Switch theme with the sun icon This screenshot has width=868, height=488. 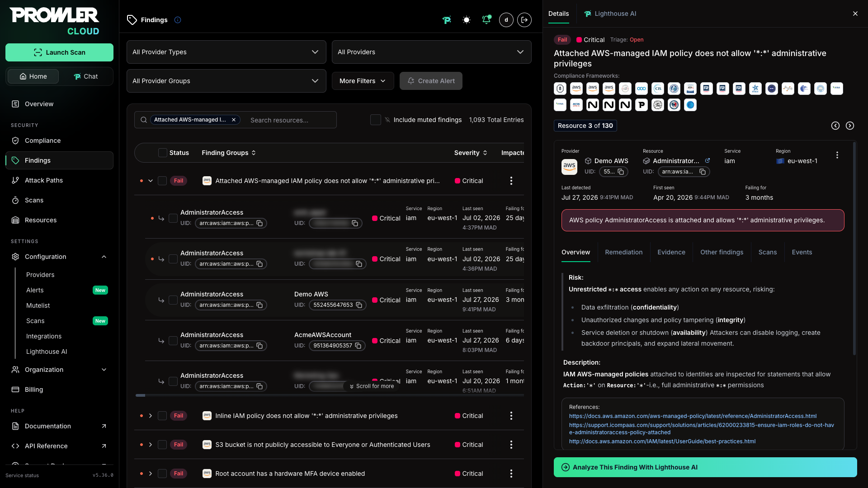click(x=467, y=20)
